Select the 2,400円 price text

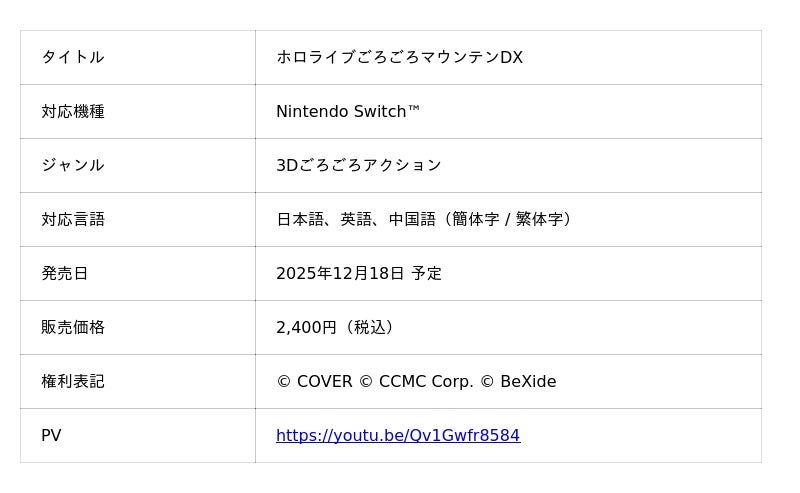[306, 328]
